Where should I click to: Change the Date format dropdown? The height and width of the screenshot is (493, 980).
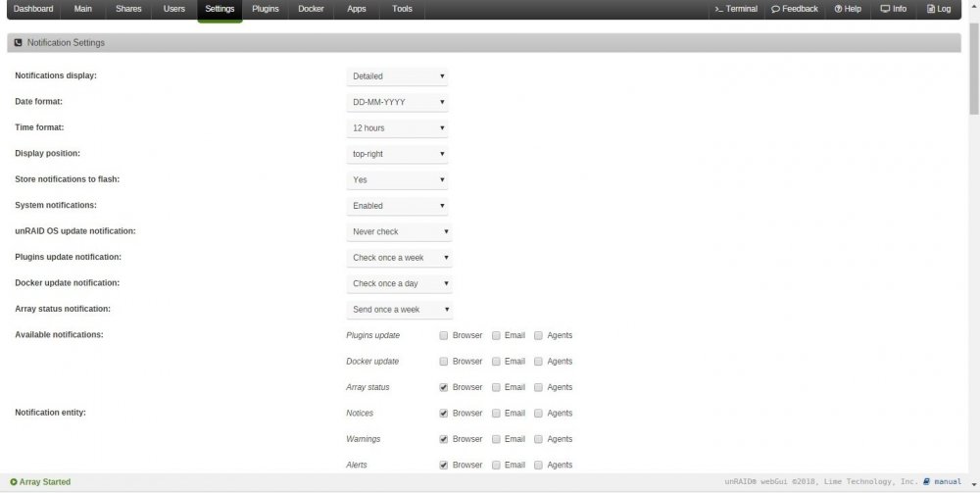pos(398,102)
